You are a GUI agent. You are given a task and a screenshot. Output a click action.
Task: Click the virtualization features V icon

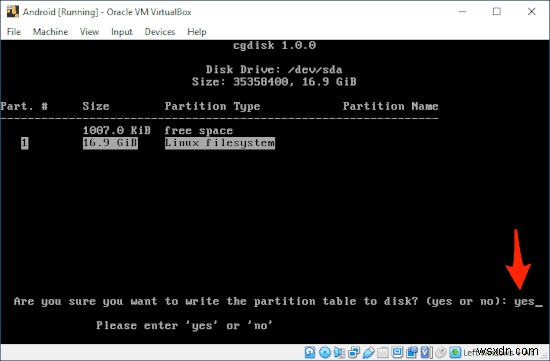[427, 352]
